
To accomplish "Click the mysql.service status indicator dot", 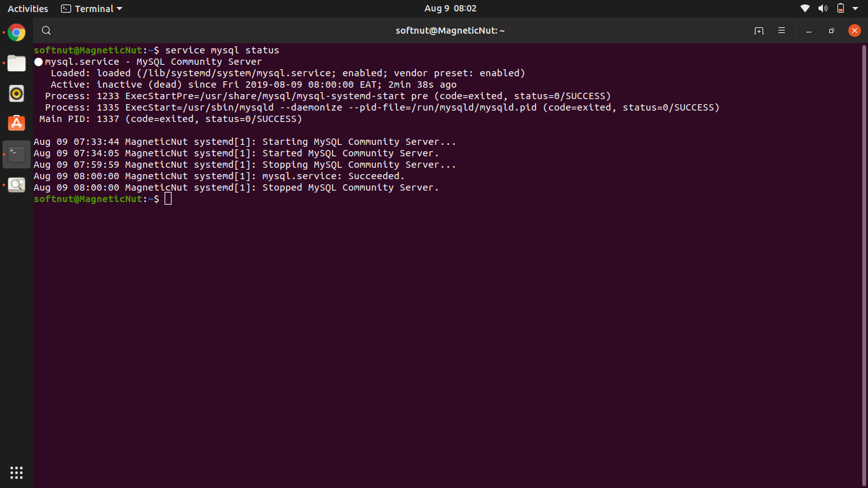I will 38,62.
